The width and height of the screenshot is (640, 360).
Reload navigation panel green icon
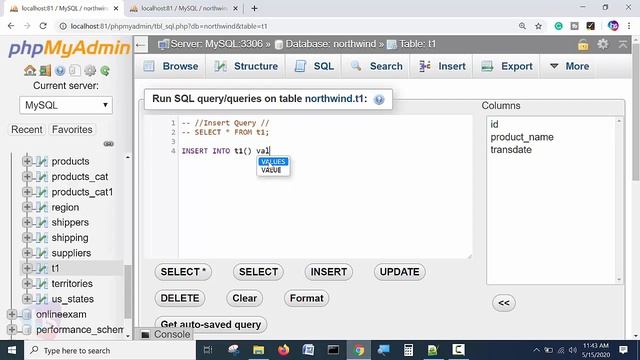click(x=105, y=71)
